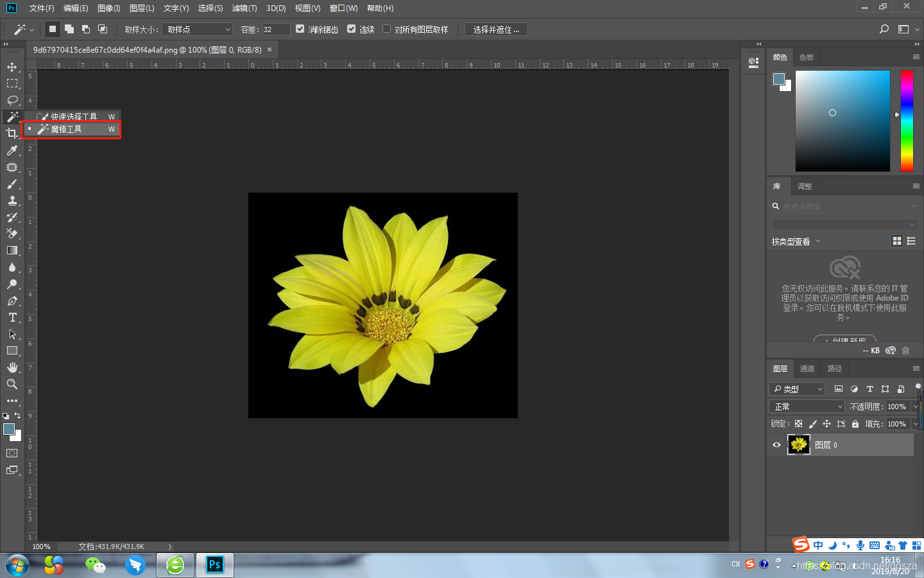The width and height of the screenshot is (924, 578).
Task: Click the lock all padlock icon
Action: tap(855, 424)
